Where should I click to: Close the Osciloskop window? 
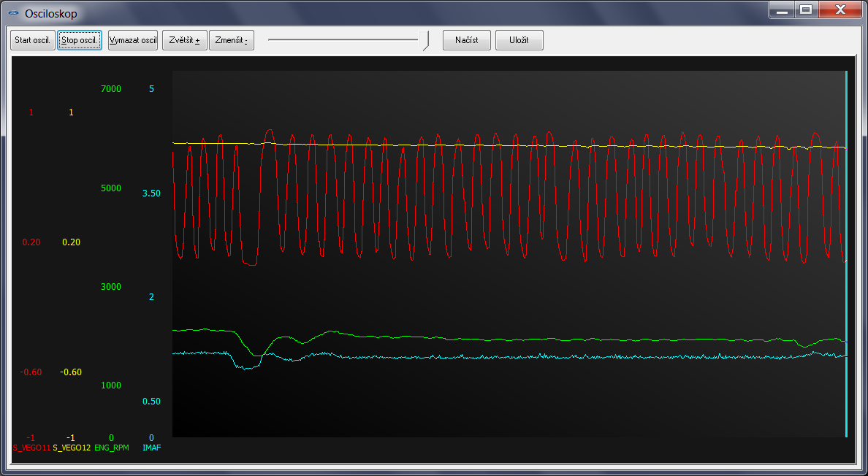click(x=840, y=10)
